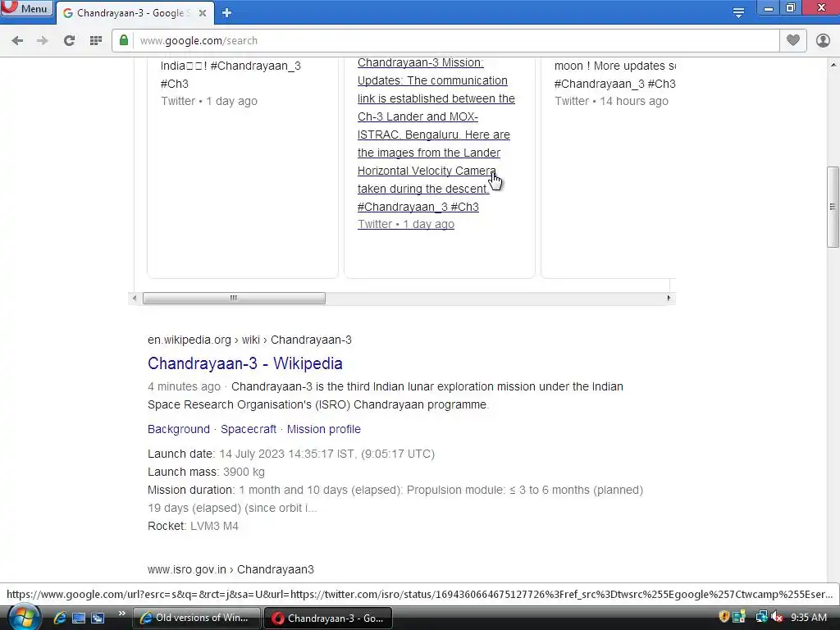Click Switch between windows Quick Launch icon

[x=98, y=618]
